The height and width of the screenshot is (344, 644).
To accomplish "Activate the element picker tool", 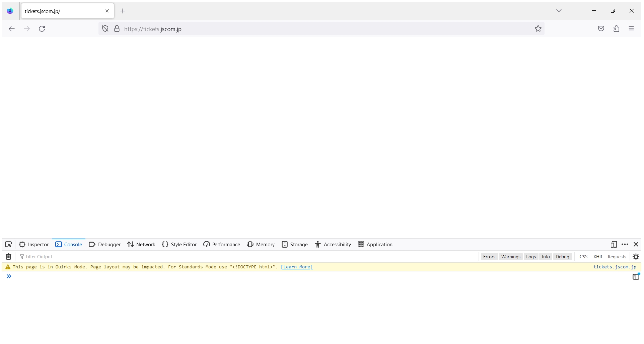I will [x=8, y=244].
